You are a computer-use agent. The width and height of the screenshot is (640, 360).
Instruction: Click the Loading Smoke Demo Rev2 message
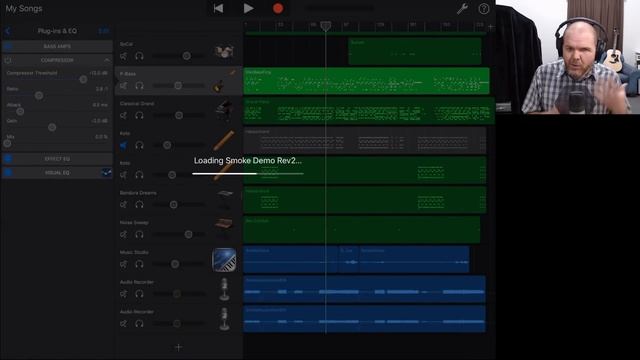tap(248, 160)
